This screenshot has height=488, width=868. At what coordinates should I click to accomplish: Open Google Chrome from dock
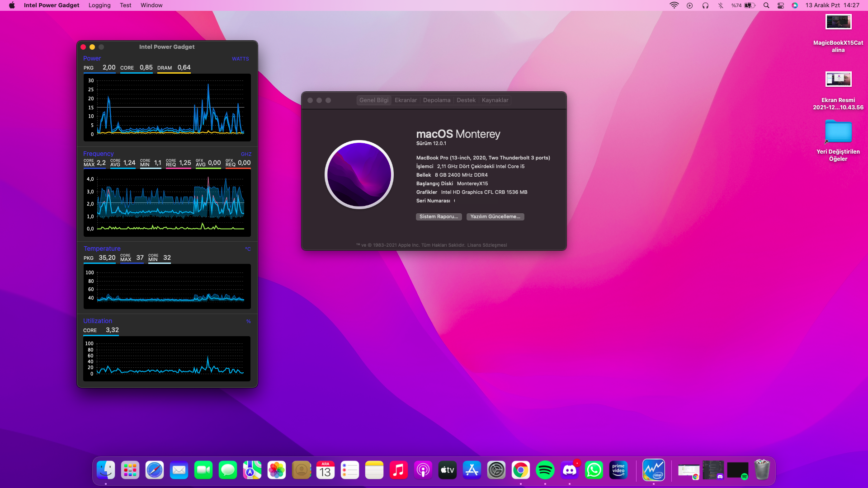pos(520,470)
